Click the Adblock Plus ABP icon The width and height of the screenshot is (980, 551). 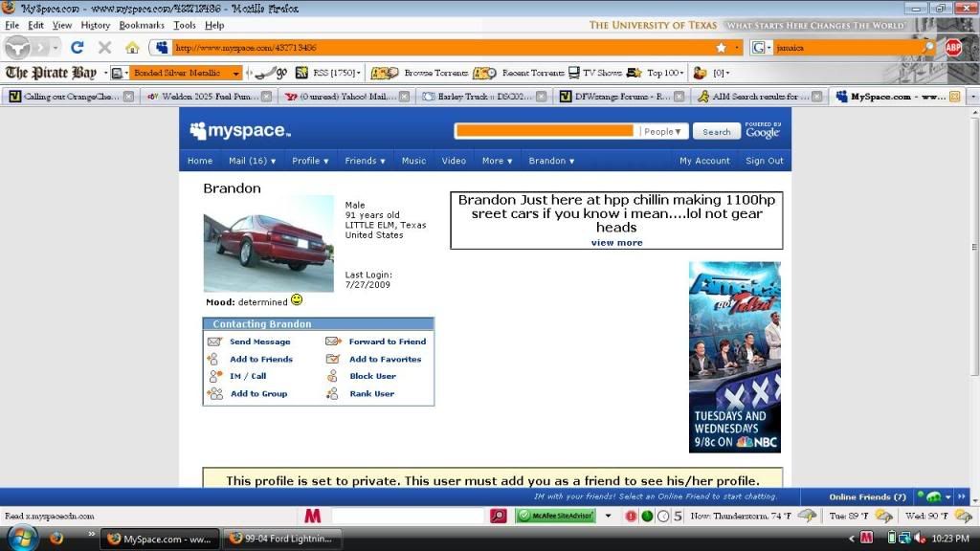953,47
